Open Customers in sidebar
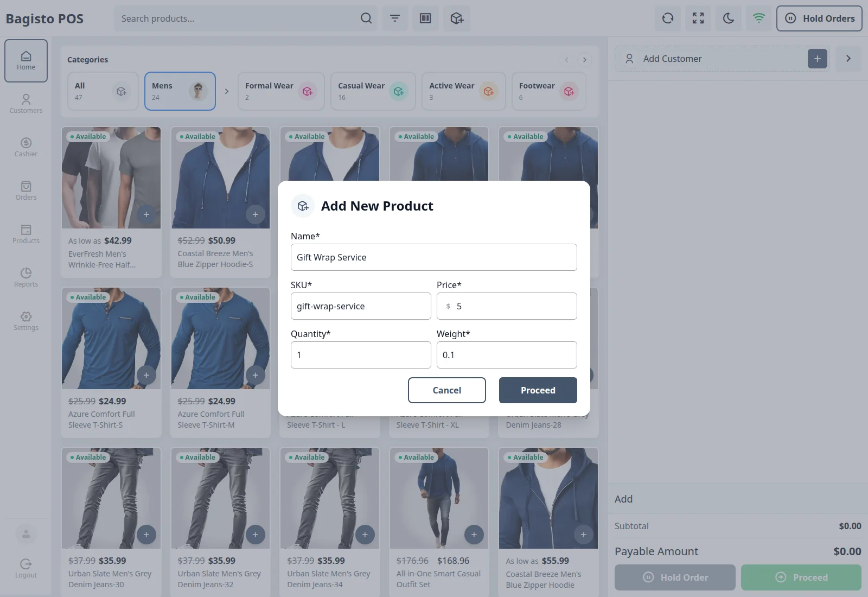 point(26,104)
